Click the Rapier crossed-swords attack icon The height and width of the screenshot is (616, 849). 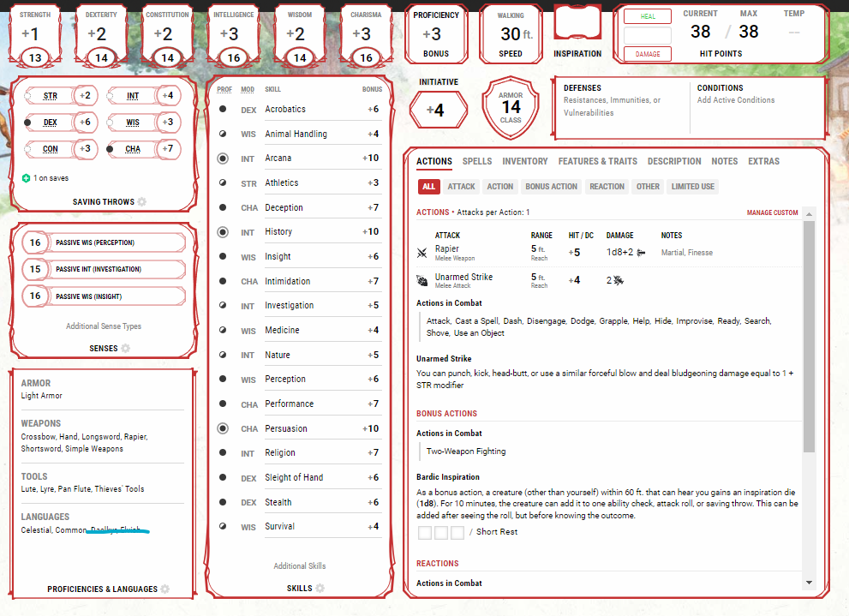(422, 253)
